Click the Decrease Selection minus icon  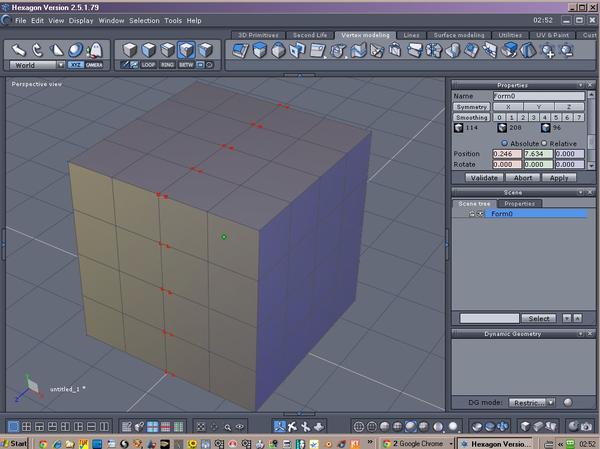(x=567, y=51)
